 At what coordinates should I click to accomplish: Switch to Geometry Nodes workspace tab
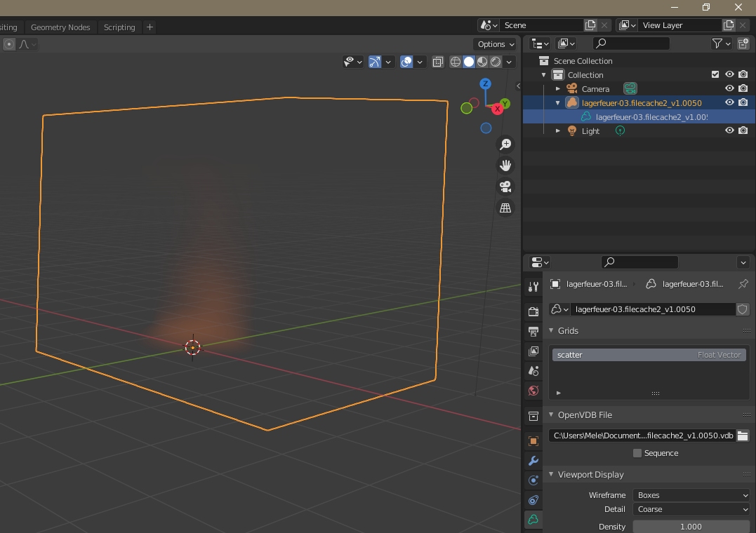(x=60, y=27)
